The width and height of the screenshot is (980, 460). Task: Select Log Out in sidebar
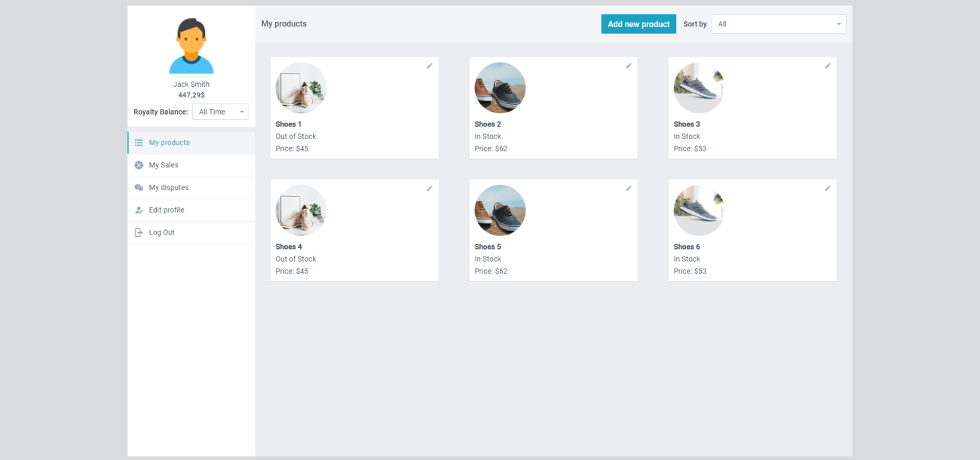[x=191, y=232]
